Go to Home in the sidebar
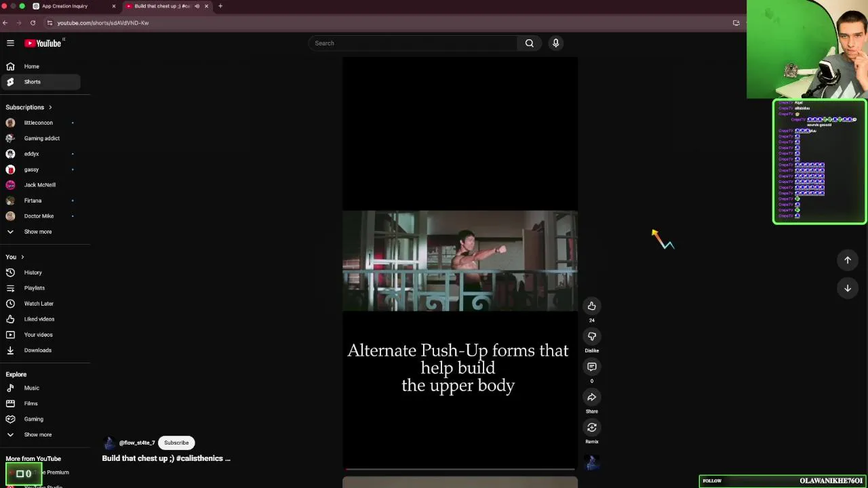This screenshot has height=488, width=868. (x=41, y=66)
